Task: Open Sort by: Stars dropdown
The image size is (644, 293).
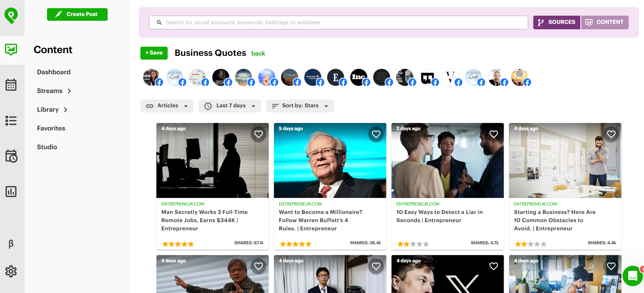Action: (x=300, y=106)
